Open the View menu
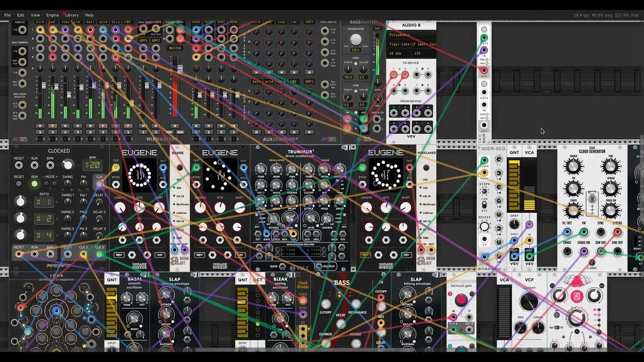Screen dimensions: 644x362 [35, 15]
